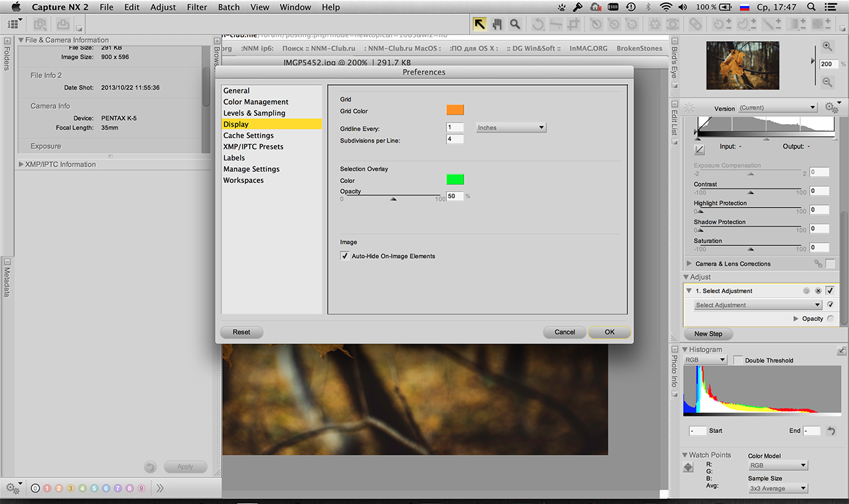The height and width of the screenshot is (504, 849).
Task: Open the Sample Size 3x3 Average dropdown
Action: 777,488
